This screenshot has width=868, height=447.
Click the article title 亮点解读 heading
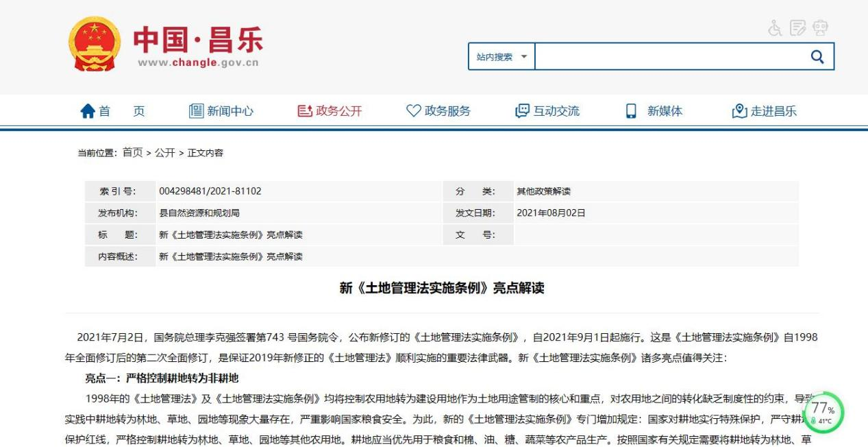[442, 289]
